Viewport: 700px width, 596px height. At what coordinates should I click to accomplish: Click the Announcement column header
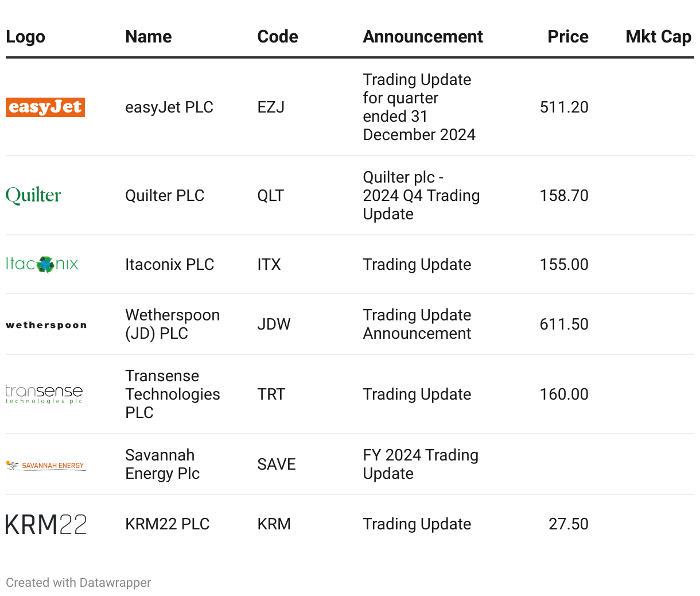tap(423, 37)
